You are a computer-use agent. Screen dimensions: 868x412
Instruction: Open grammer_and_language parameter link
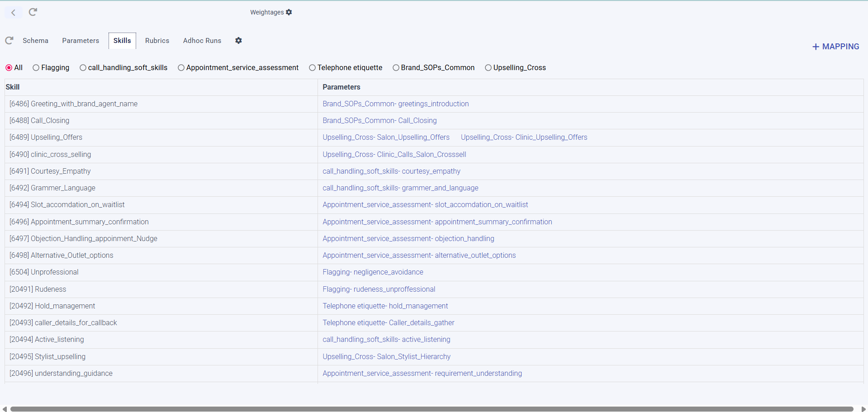[400, 188]
